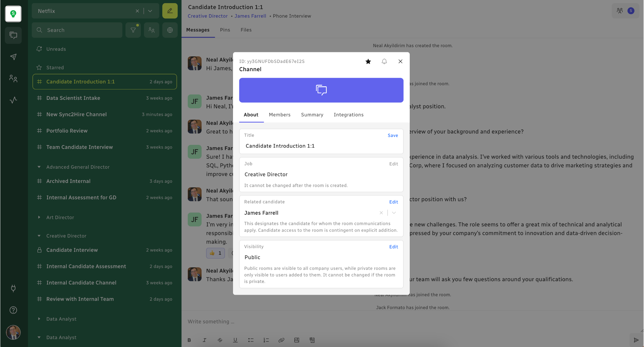Open Related candidate dropdown arrow

click(394, 213)
